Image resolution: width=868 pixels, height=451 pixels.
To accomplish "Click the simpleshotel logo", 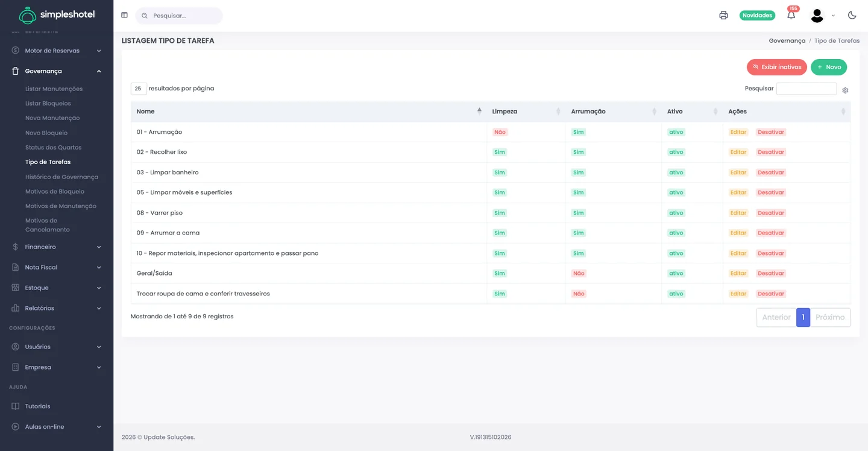I will [57, 14].
